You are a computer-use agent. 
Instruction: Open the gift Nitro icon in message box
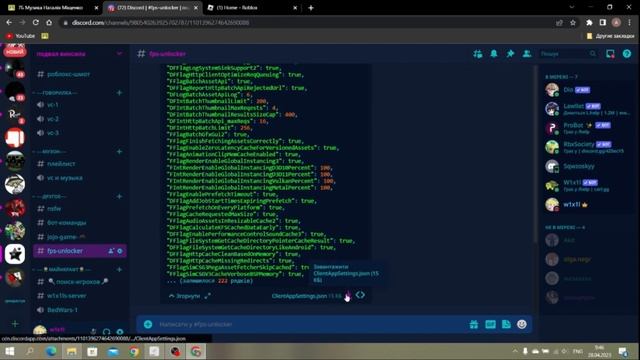tap(474, 324)
